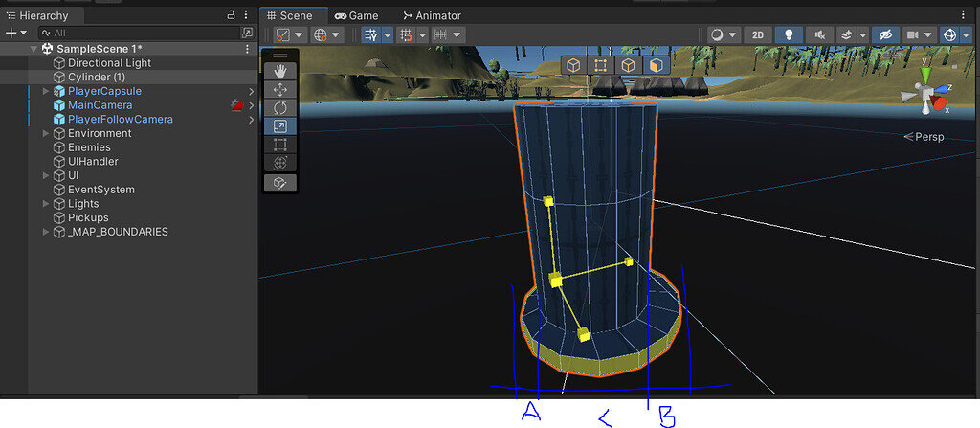Click the Hierarchy search field
This screenshot has height=428, width=980.
click(x=144, y=33)
